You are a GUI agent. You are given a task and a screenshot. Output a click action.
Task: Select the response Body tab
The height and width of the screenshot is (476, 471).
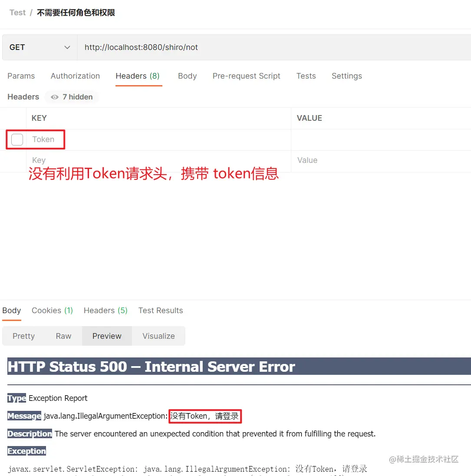pyautogui.click(x=12, y=311)
